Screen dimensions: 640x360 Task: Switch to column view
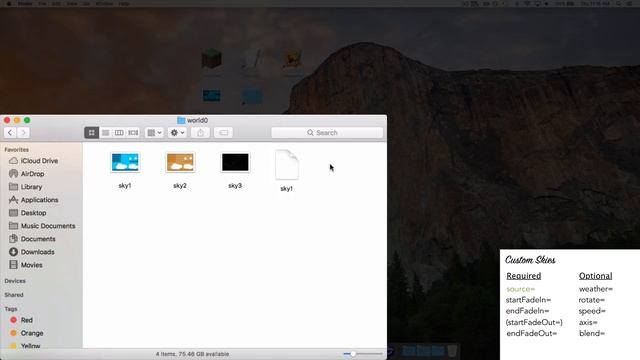(119, 133)
